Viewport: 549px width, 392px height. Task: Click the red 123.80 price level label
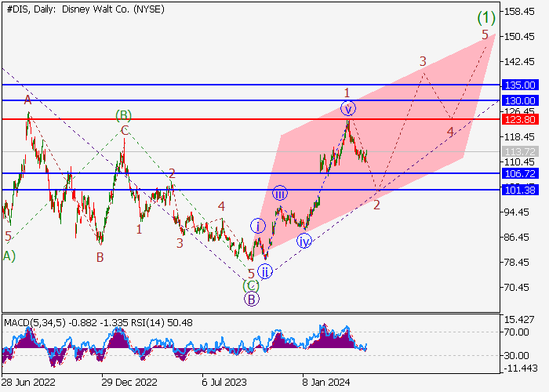tap(520, 120)
